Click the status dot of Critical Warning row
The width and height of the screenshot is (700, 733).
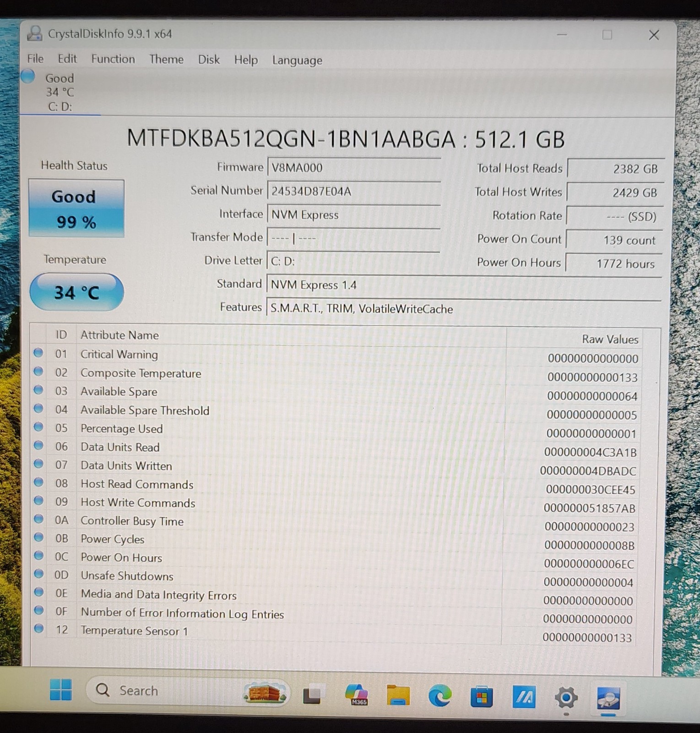(x=38, y=353)
